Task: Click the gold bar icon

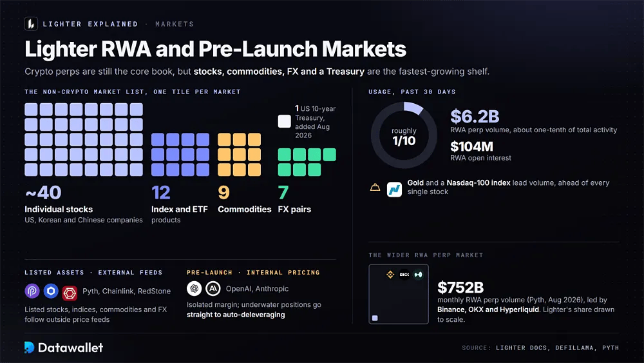Action: [375, 188]
